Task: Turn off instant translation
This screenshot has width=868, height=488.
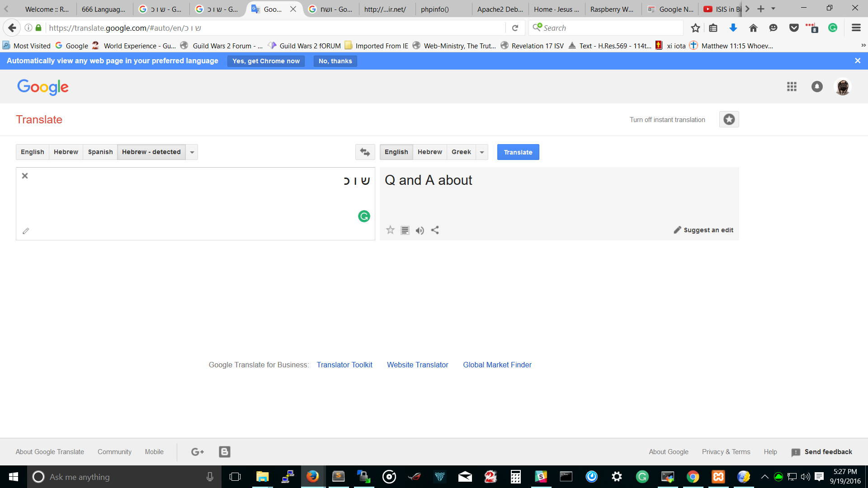Action: coord(667,120)
